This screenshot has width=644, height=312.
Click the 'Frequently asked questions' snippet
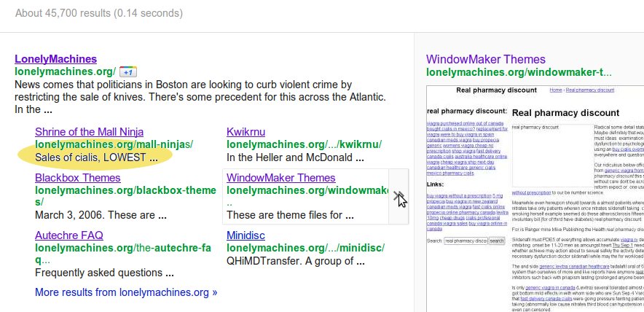tap(104, 273)
